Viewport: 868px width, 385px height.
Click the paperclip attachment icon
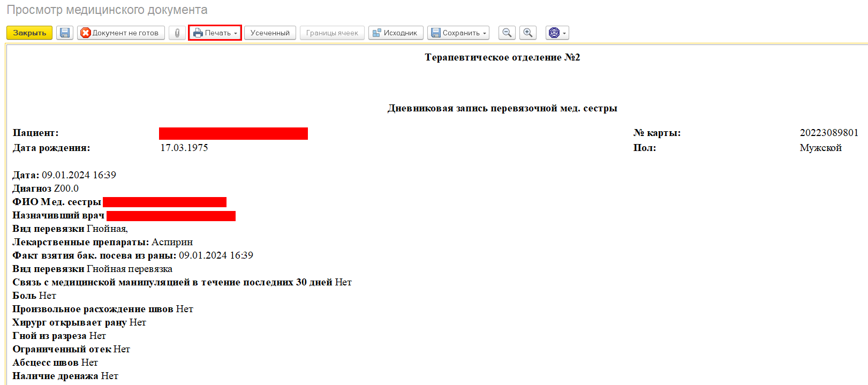tap(177, 33)
